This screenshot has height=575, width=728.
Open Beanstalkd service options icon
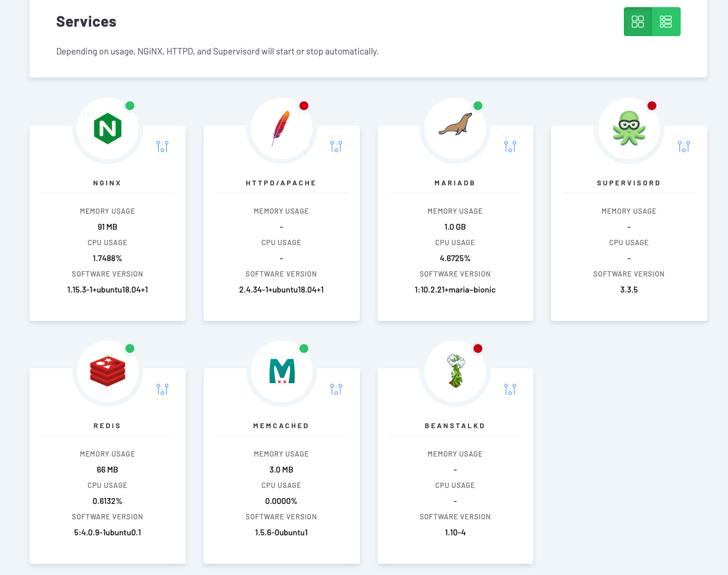coord(510,389)
